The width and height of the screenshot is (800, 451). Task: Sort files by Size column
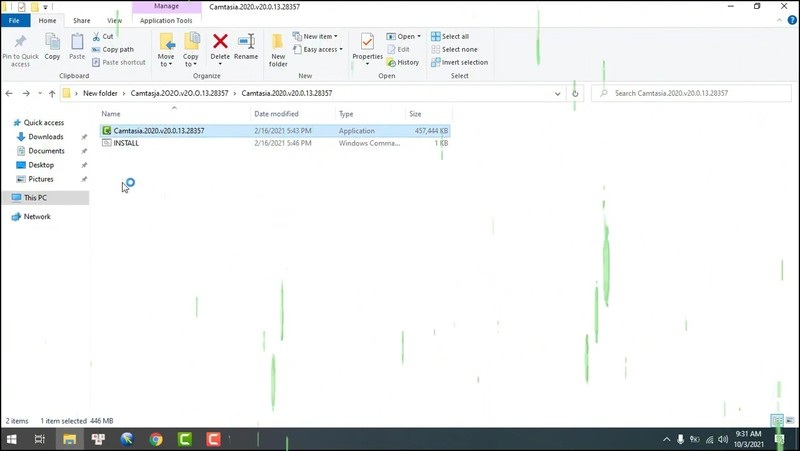click(x=428, y=114)
